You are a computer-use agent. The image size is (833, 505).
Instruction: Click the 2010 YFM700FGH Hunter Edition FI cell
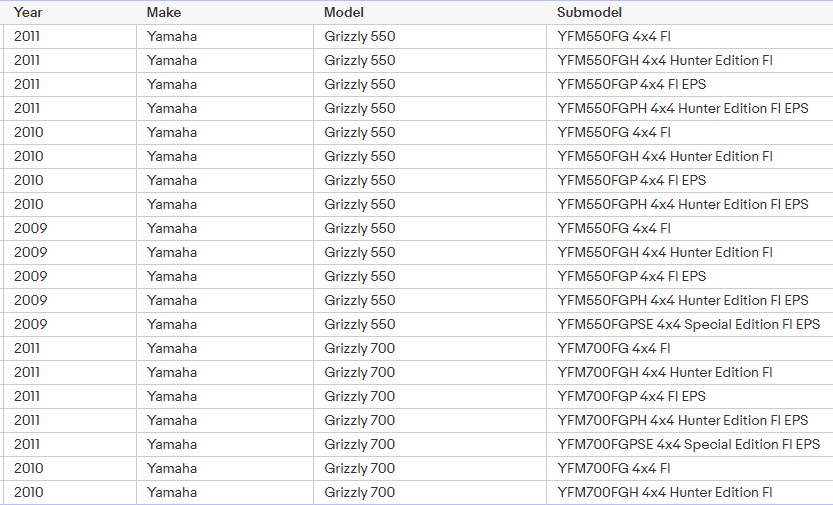665,492
